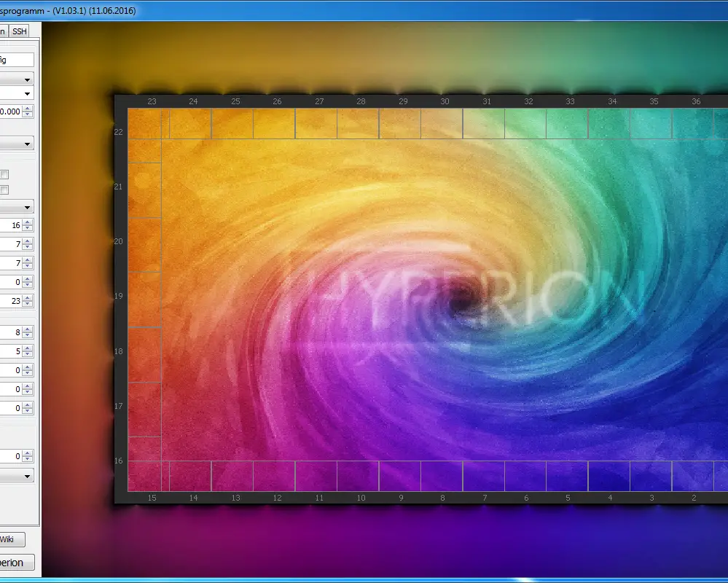
Task: Click LED number 23 on the preview
Action: click(152, 101)
